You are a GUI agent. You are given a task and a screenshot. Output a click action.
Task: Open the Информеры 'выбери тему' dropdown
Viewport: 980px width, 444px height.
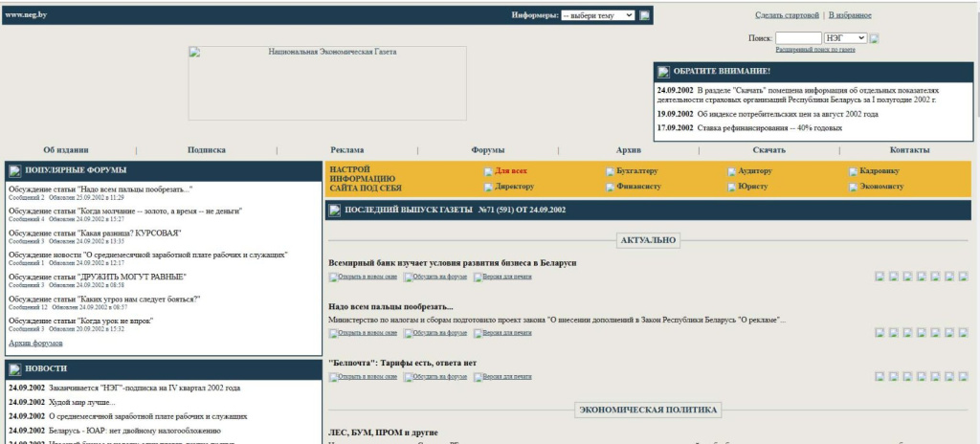(597, 15)
